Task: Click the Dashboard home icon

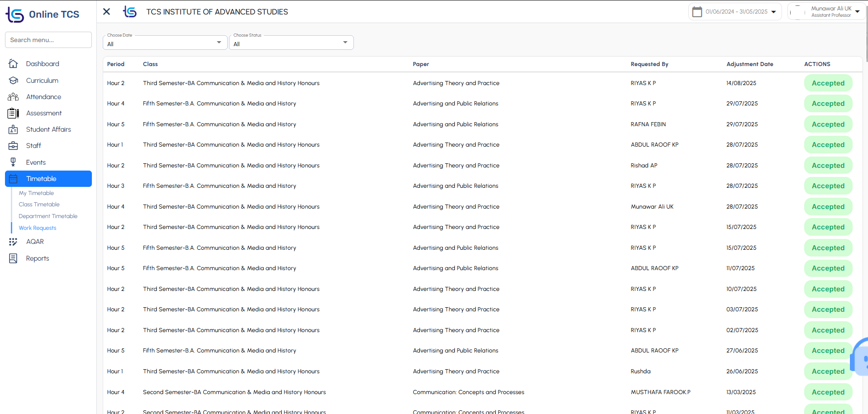Action: [x=13, y=64]
